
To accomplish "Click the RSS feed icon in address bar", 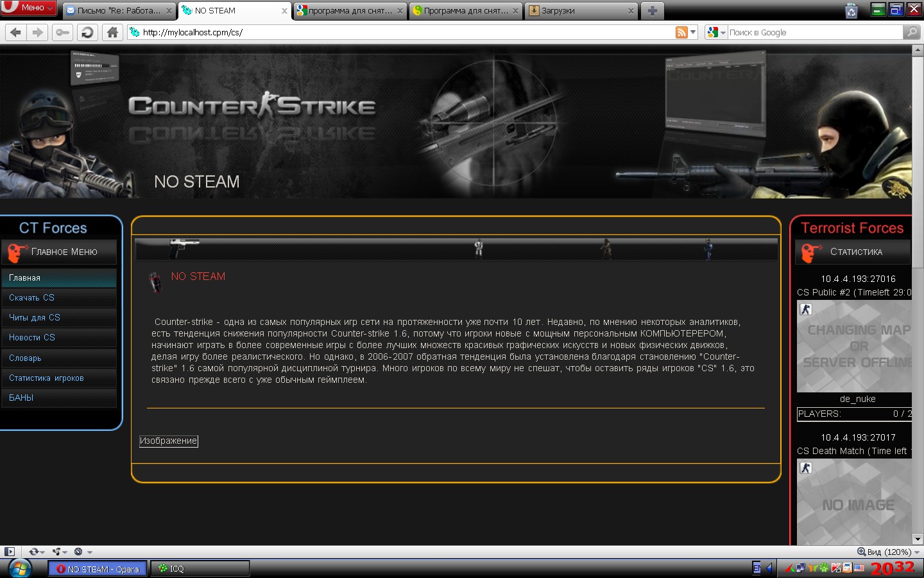I will pos(681,32).
